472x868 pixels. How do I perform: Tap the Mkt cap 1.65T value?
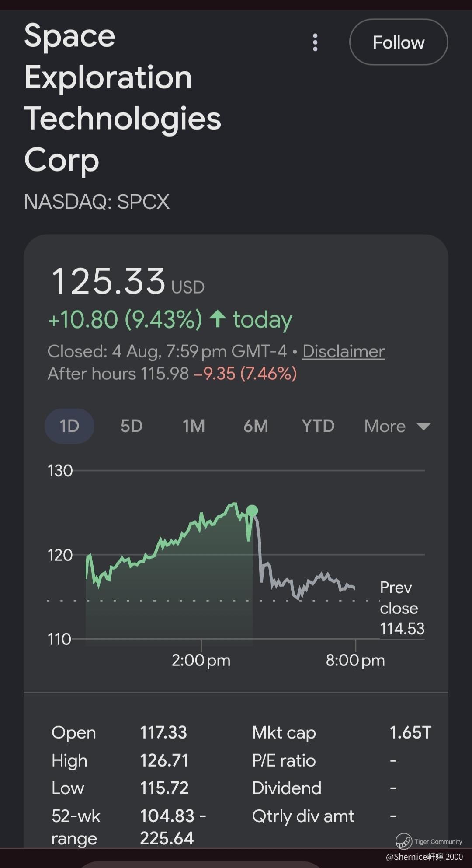410,732
